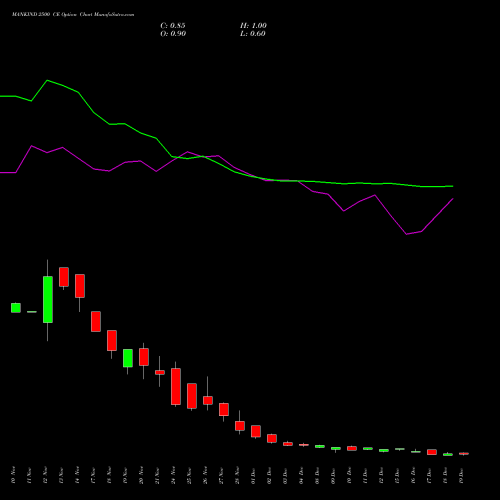The height and width of the screenshot is (500, 500).
Task: Select the 10 Nov date label
Action: [13, 475]
